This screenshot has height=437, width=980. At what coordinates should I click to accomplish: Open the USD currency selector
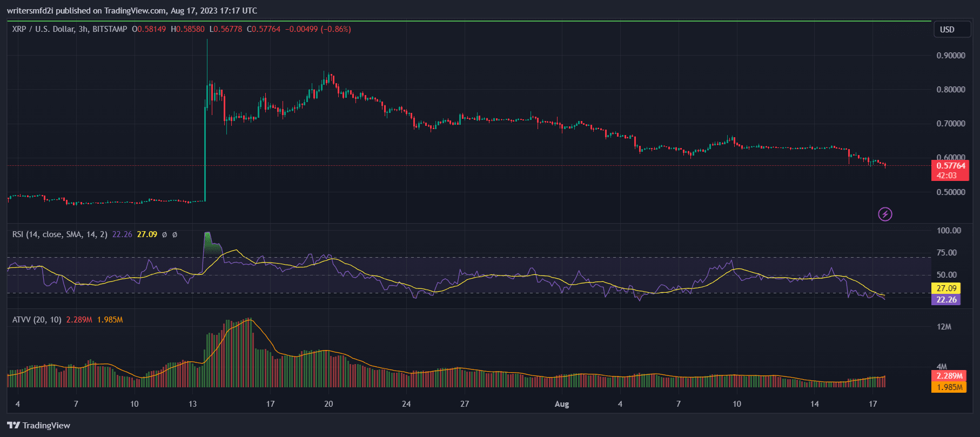coord(947,30)
